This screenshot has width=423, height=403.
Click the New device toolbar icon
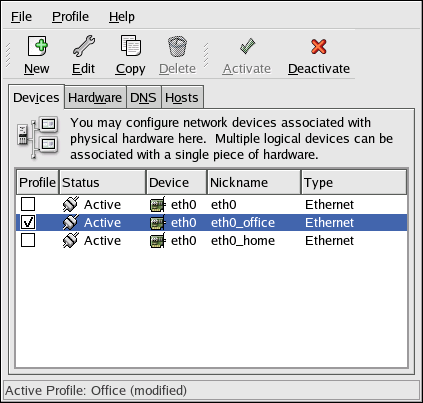click(x=37, y=46)
